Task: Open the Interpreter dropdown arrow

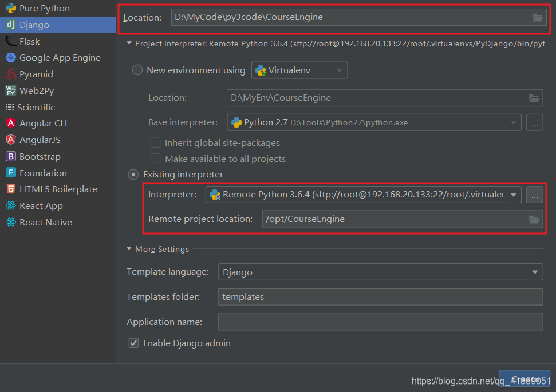Action: coord(513,195)
